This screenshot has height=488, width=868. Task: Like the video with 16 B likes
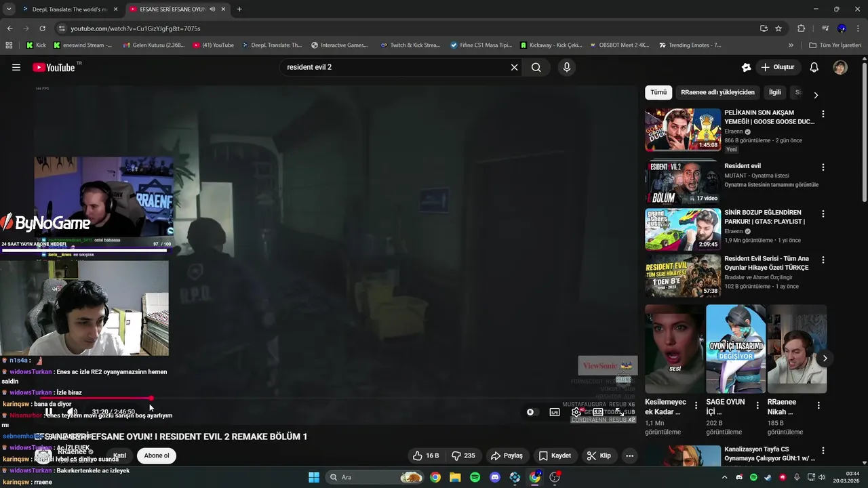click(x=426, y=455)
